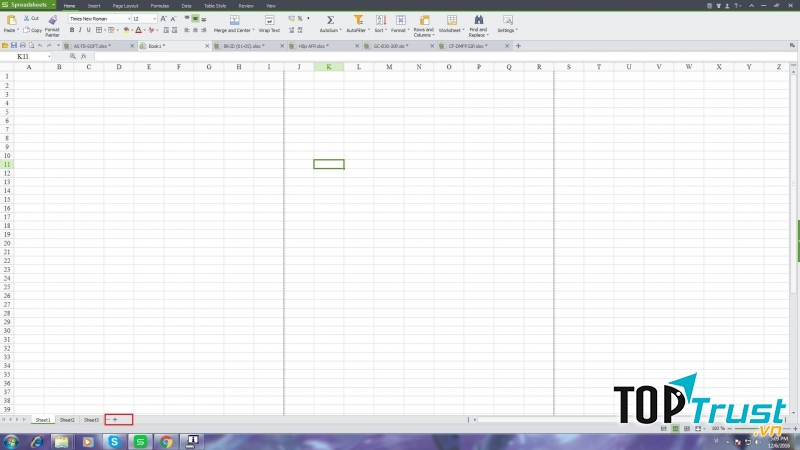The width and height of the screenshot is (800, 450).
Task: Add a new sheet with plus button
Action: click(x=115, y=420)
